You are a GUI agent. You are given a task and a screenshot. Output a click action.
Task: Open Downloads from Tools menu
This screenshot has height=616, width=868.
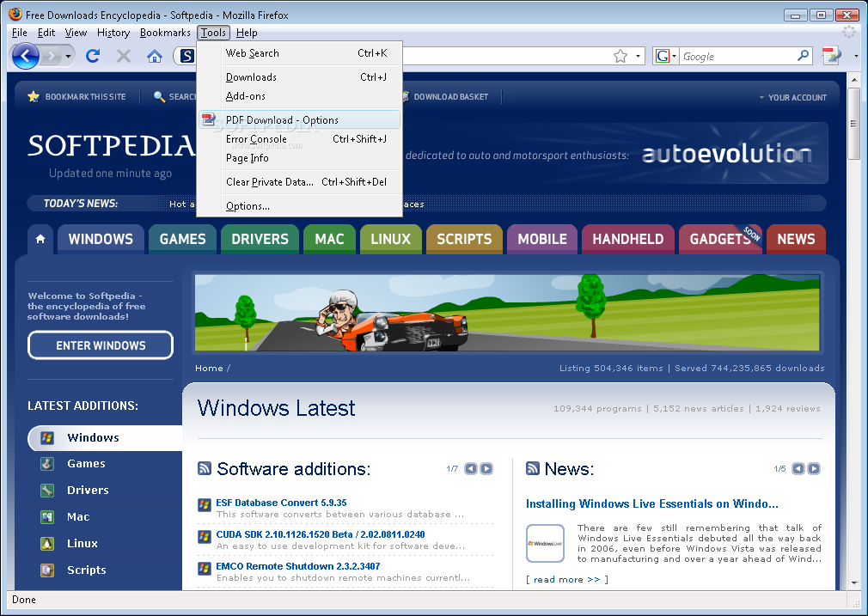tap(299, 77)
